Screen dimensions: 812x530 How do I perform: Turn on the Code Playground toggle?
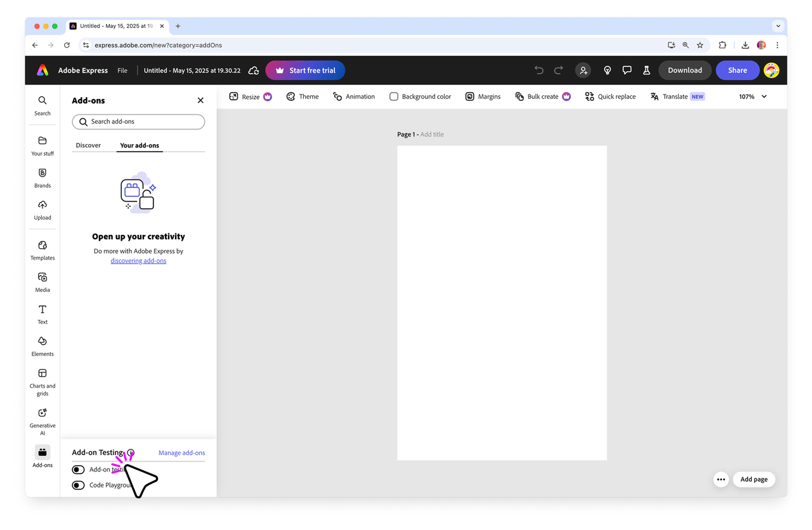point(79,485)
